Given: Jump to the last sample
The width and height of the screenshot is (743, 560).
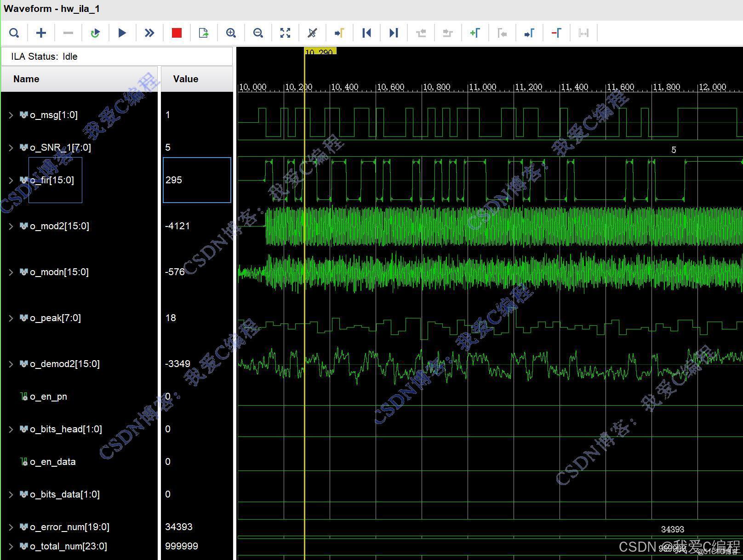Looking at the screenshot, I should 394,33.
